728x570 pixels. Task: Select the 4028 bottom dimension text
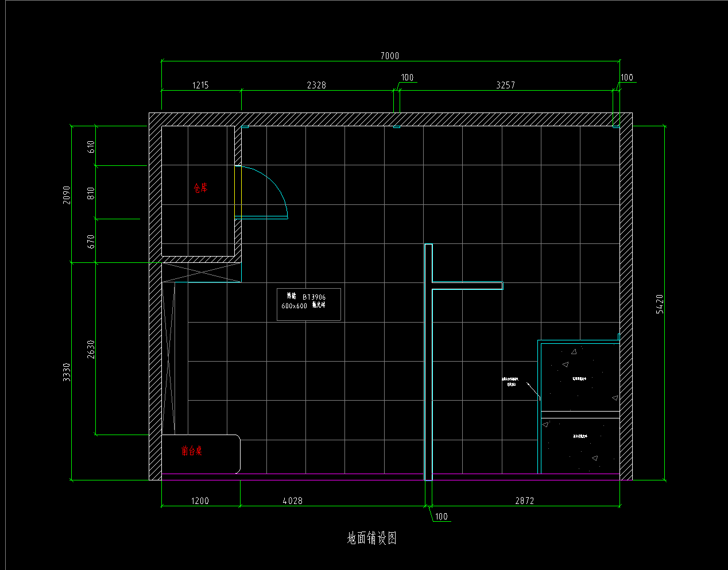292,501
